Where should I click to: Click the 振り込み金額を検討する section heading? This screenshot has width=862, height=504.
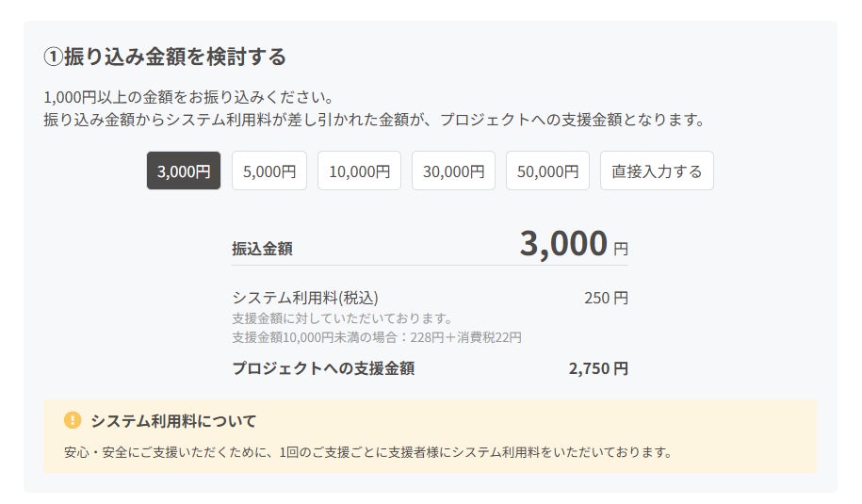pyautogui.click(x=175, y=57)
